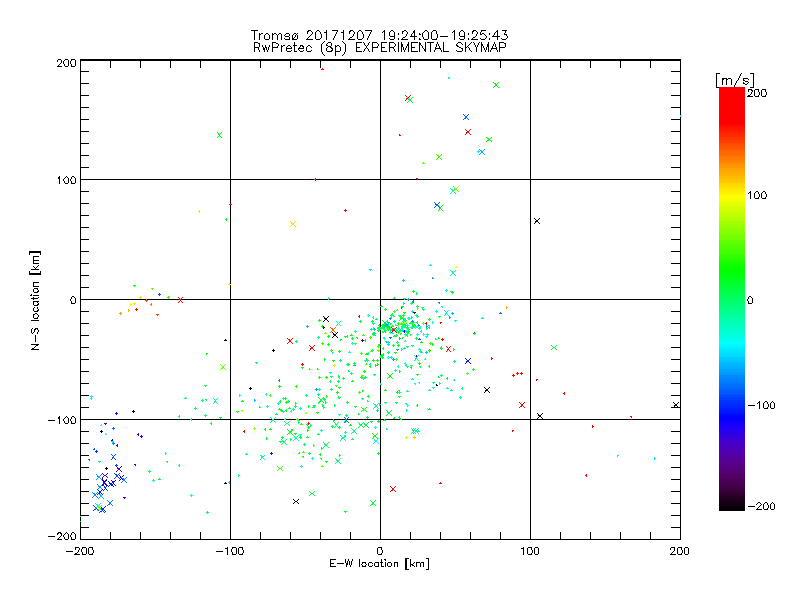Screen dimensions: 800x600
Task: Click the [m/s] colorbar unit label
Action: (x=735, y=80)
